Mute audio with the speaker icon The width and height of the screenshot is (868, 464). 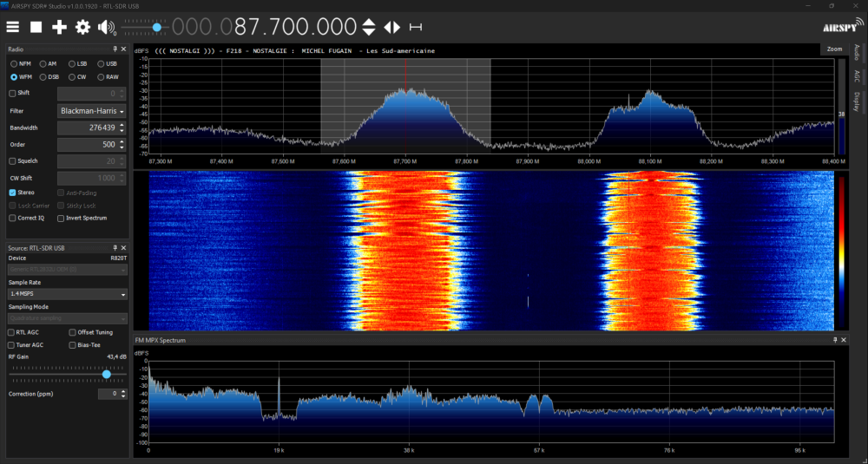107,27
